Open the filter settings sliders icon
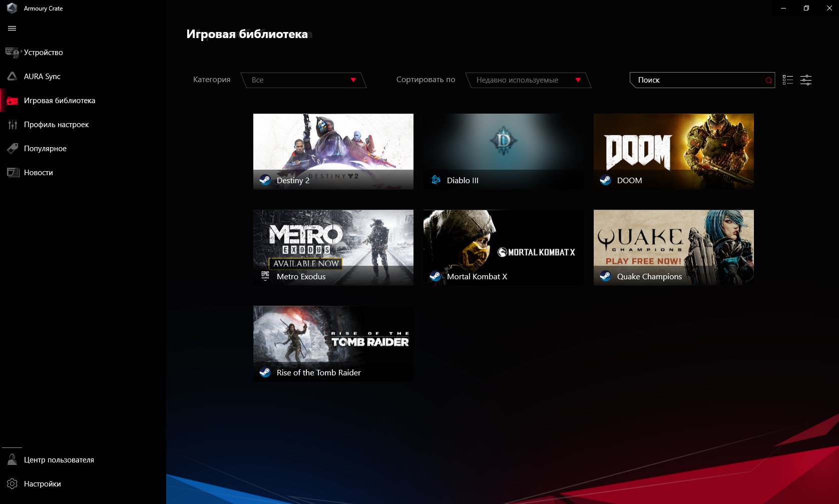Screen dimensions: 839x504 [x=806, y=80]
